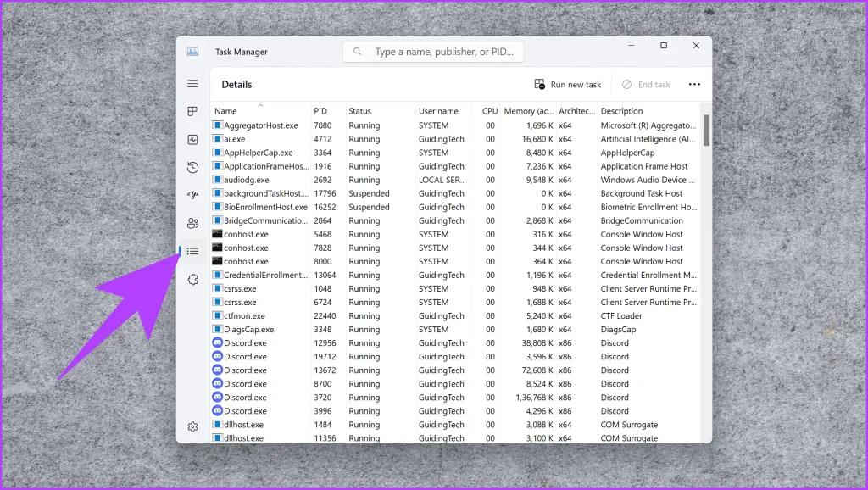Select the Details page icon in sidebar
Viewport: 868px width, 490px height.
point(192,251)
